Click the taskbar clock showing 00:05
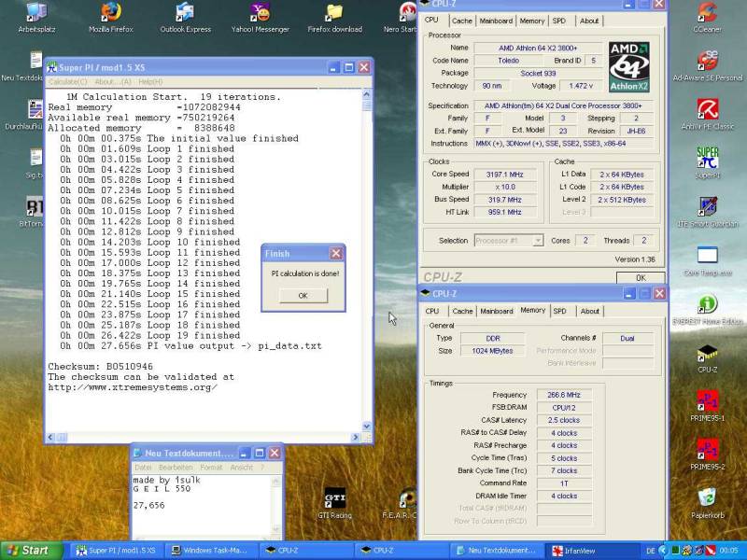Screen dimensions: 747x560 pos(729,551)
